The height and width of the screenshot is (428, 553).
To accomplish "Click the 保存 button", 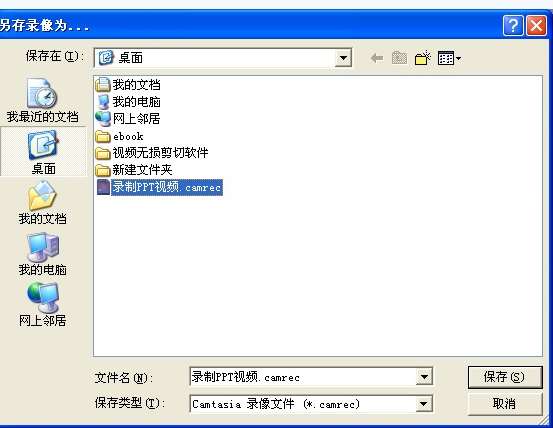I will point(504,377).
